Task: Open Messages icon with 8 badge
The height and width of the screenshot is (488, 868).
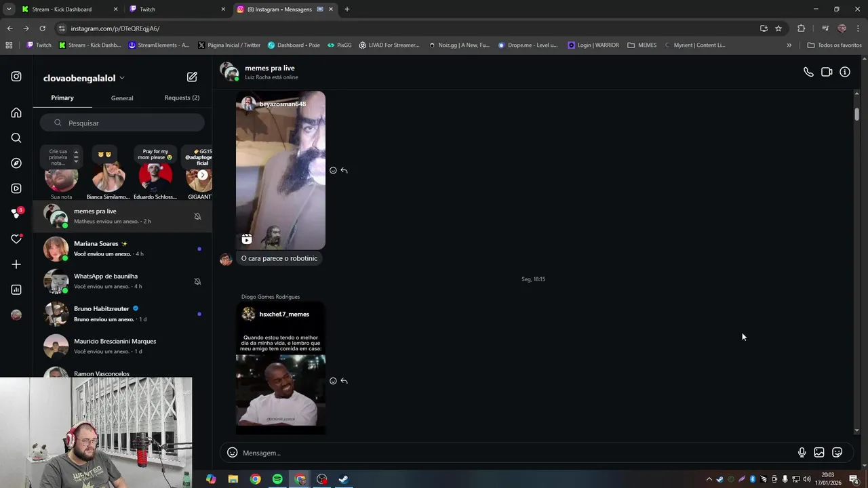Action: [x=16, y=213]
